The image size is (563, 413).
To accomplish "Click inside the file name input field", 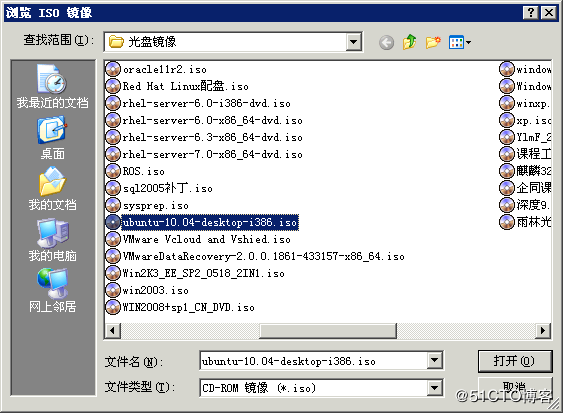I will [x=314, y=361].
